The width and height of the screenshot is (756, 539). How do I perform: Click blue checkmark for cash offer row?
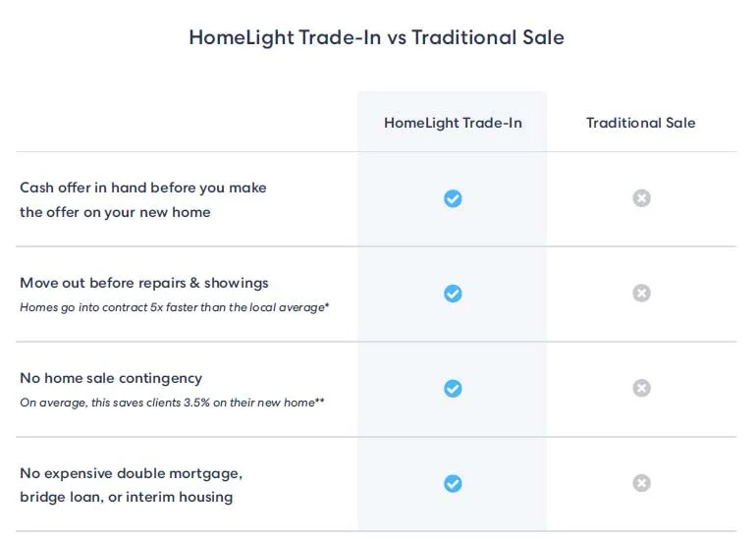pos(453,198)
